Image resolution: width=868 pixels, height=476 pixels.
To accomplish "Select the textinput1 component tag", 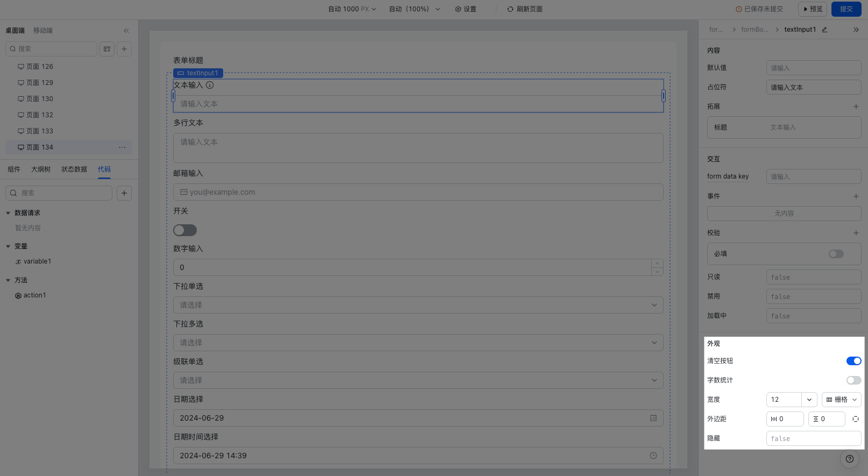I will click(x=198, y=73).
